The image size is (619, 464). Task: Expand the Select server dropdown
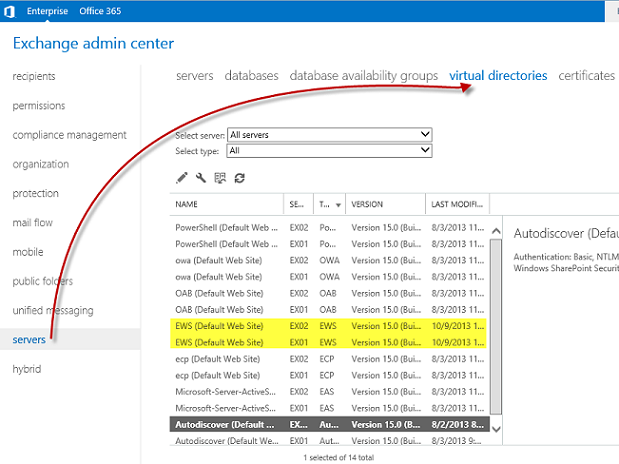coord(330,135)
